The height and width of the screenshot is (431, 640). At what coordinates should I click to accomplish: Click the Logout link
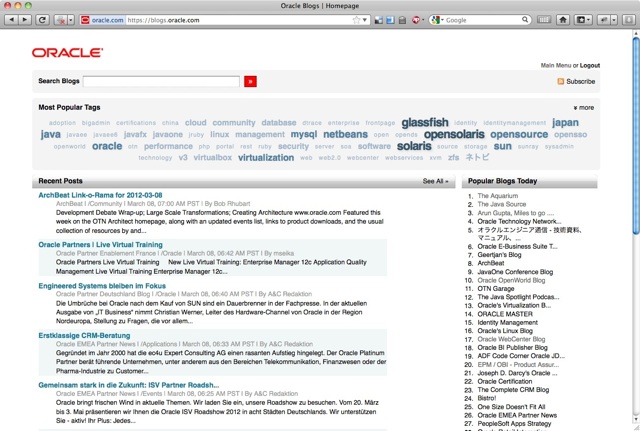(x=589, y=65)
